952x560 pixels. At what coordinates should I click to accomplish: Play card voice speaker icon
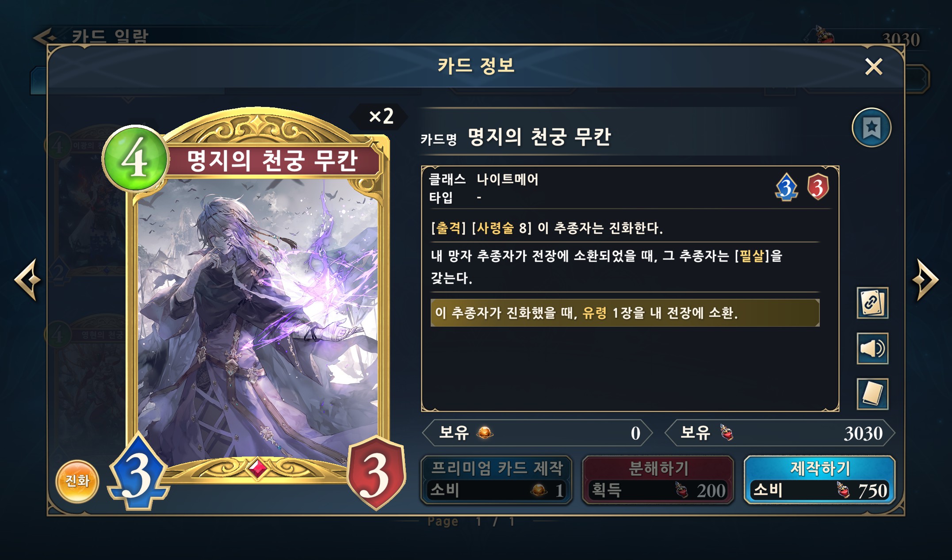tap(872, 349)
